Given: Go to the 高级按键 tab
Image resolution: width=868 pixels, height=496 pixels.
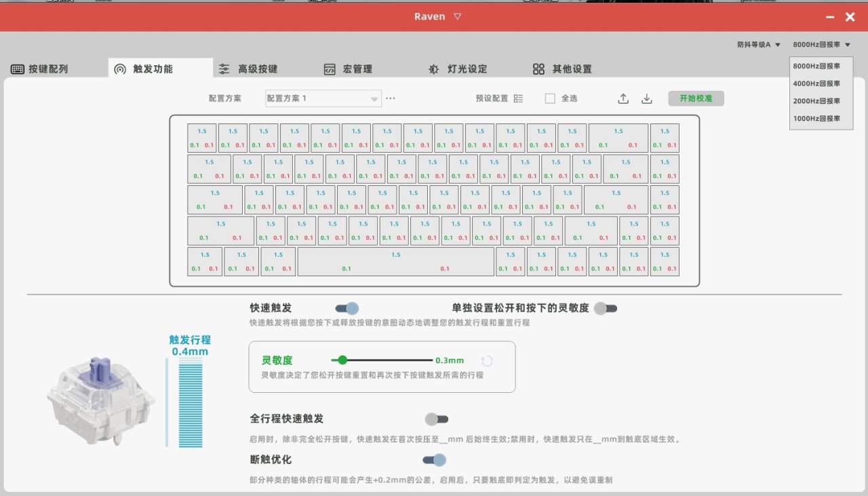Looking at the screenshot, I should click(x=248, y=69).
